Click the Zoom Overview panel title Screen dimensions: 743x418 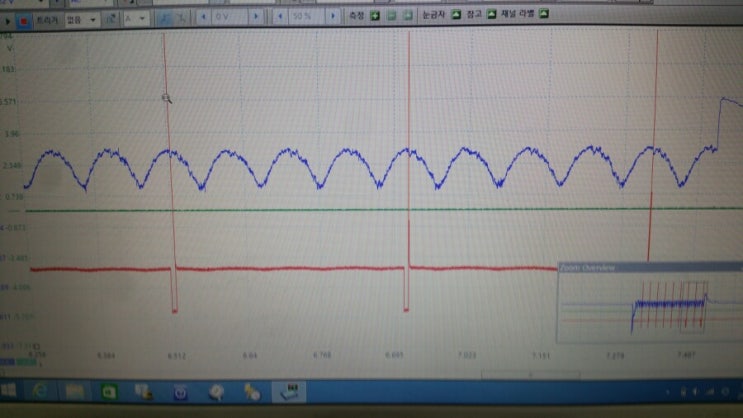pos(587,268)
